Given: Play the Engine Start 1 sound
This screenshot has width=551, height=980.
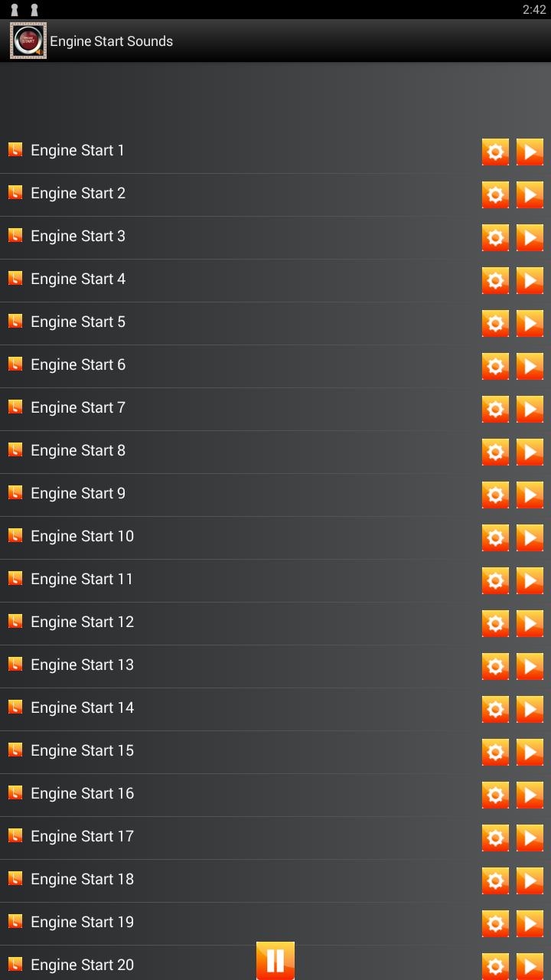Looking at the screenshot, I should point(530,152).
